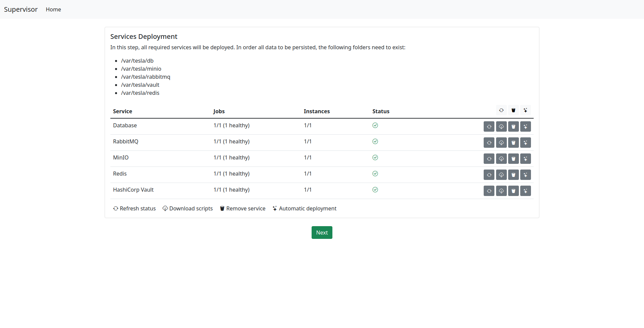The height and width of the screenshot is (328, 644).
Task: Remove all services via the header trash icon
Action: 513,110
